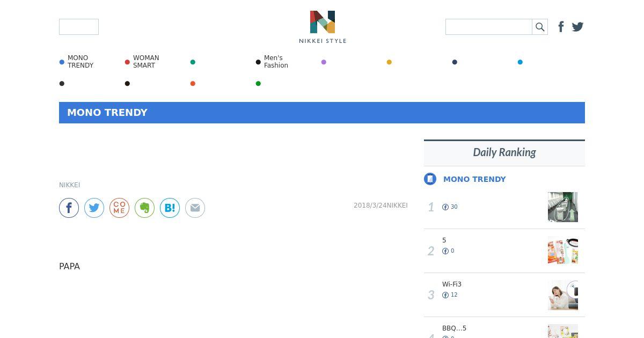Click the MONO TRENDY blue section banner

[322, 113]
